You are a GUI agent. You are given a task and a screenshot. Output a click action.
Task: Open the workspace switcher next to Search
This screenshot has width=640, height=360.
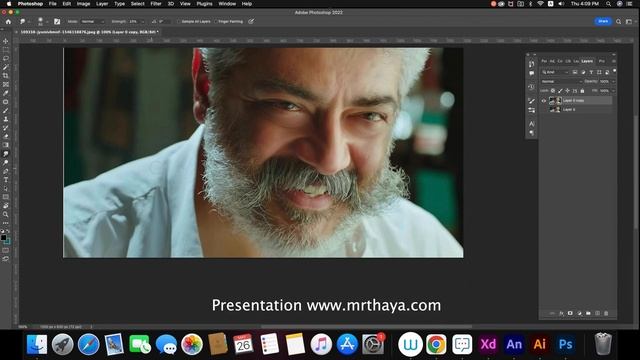point(629,21)
